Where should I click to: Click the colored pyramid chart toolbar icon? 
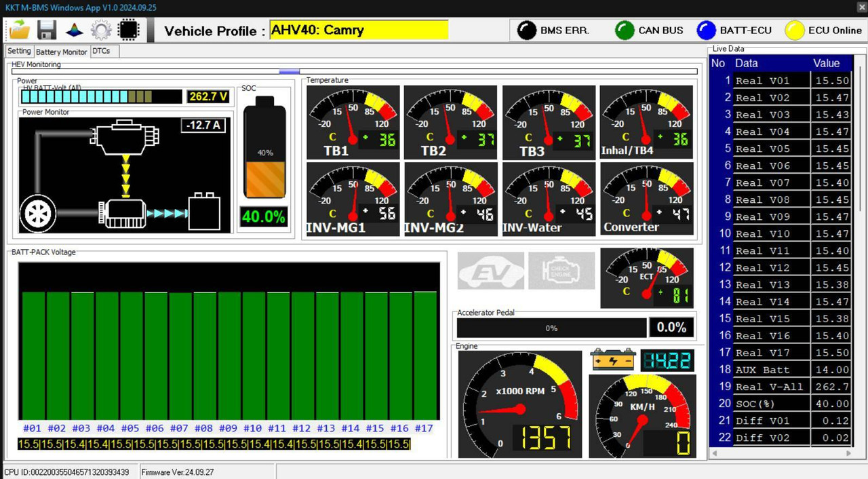point(74,30)
